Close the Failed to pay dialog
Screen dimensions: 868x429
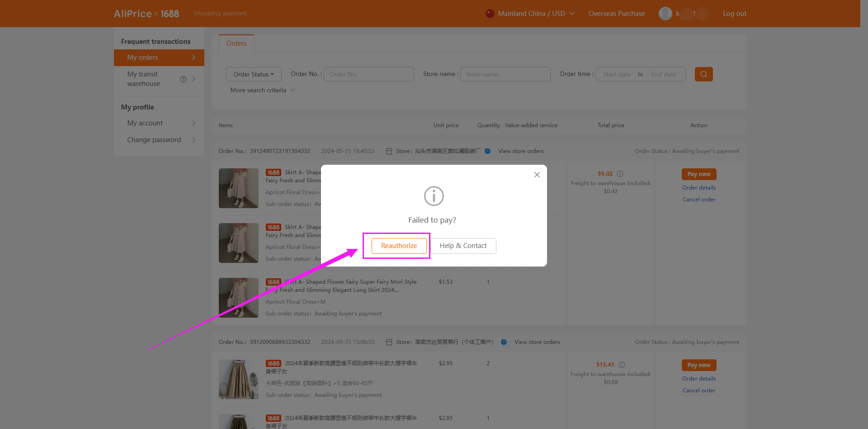click(x=537, y=175)
